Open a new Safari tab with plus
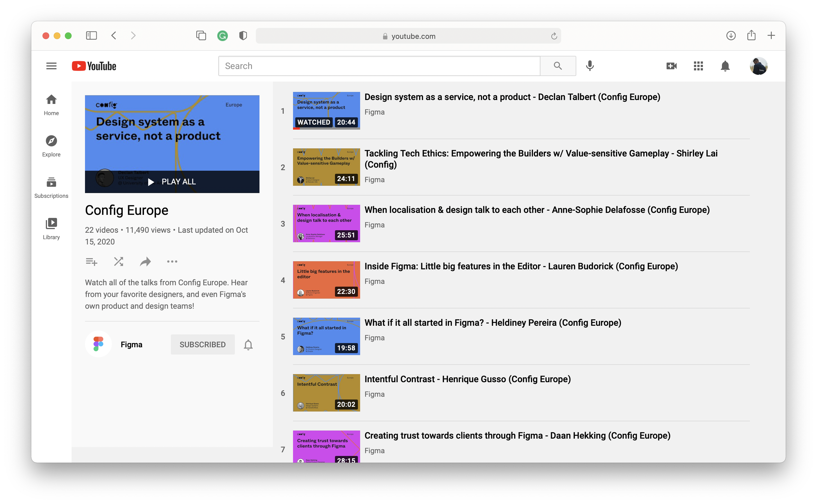Viewport: 817px width, 504px height. point(771,36)
